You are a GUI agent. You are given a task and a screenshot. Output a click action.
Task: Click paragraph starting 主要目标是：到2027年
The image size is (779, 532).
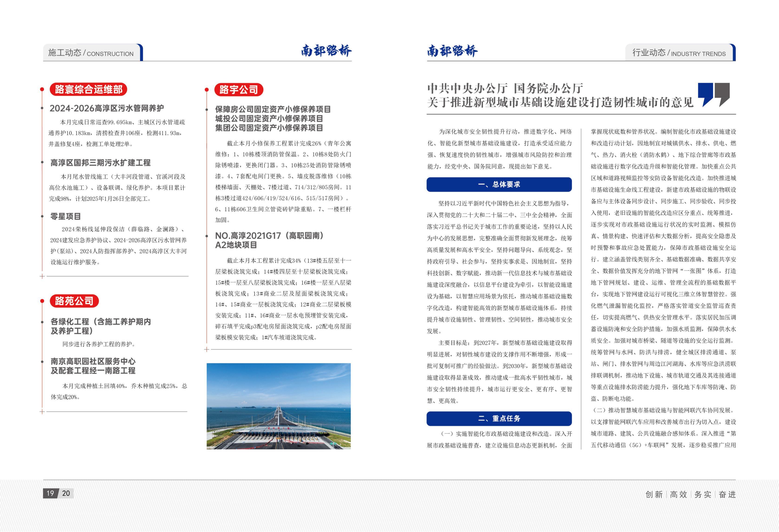point(499,372)
